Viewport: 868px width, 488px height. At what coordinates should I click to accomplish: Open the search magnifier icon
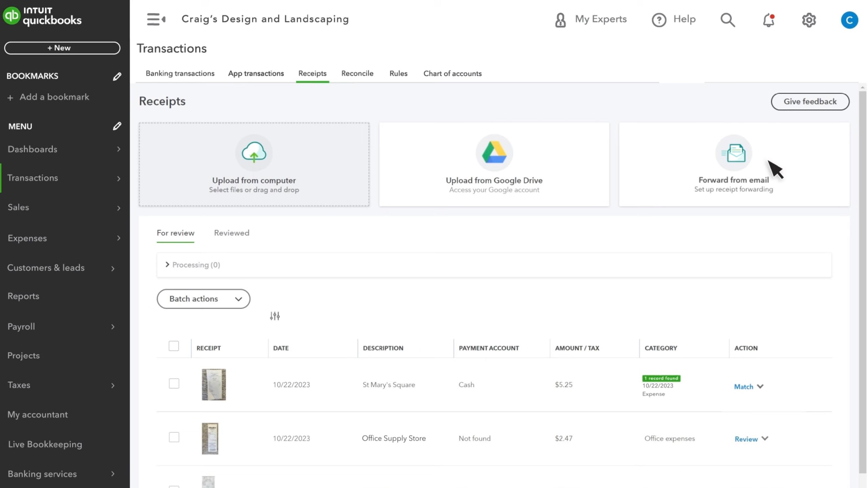click(727, 20)
